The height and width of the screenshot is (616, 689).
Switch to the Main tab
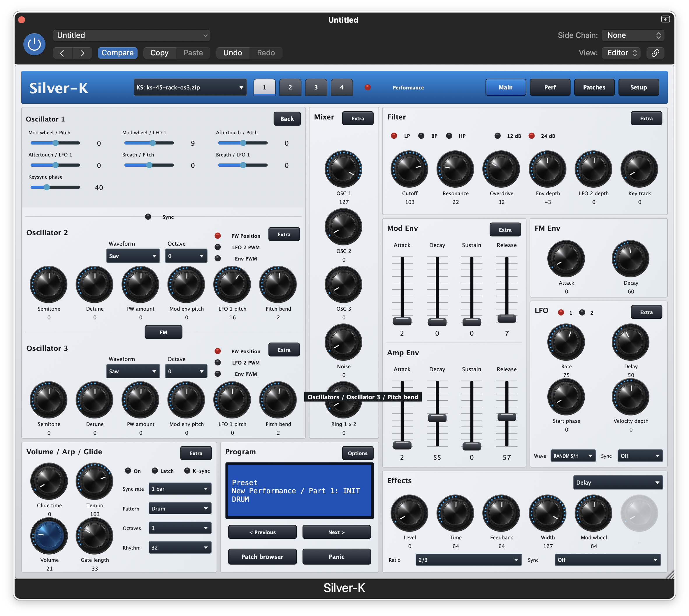point(505,87)
